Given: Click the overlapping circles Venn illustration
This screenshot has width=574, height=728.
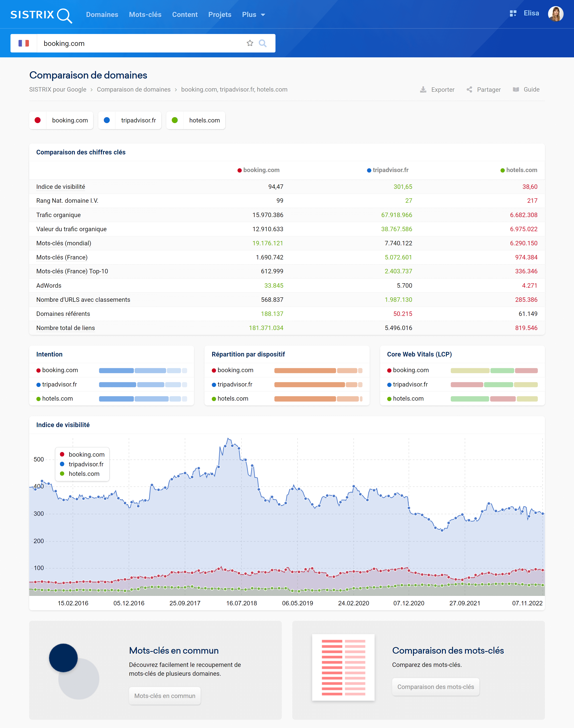Looking at the screenshot, I should (x=74, y=671).
